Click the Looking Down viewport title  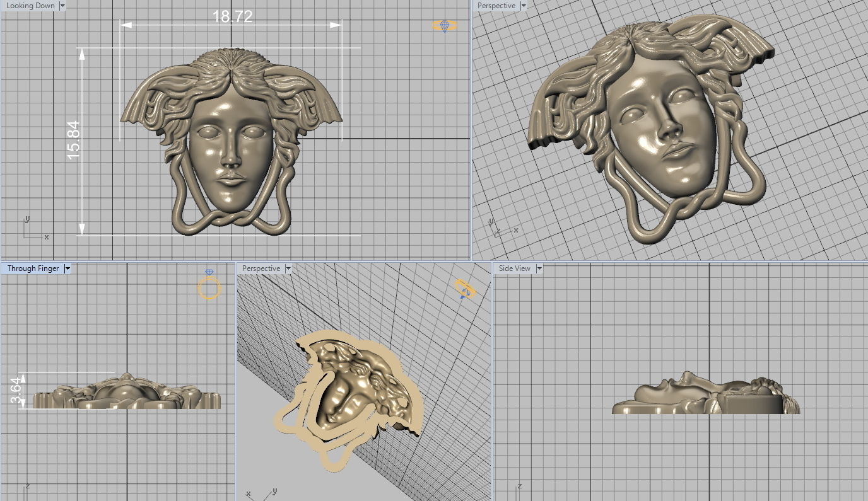pos(30,6)
